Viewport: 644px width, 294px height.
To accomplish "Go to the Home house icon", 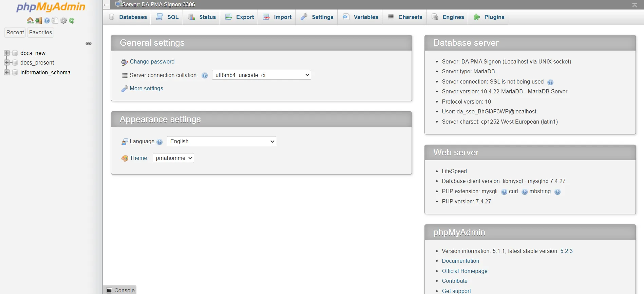I will click(x=30, y=20).
